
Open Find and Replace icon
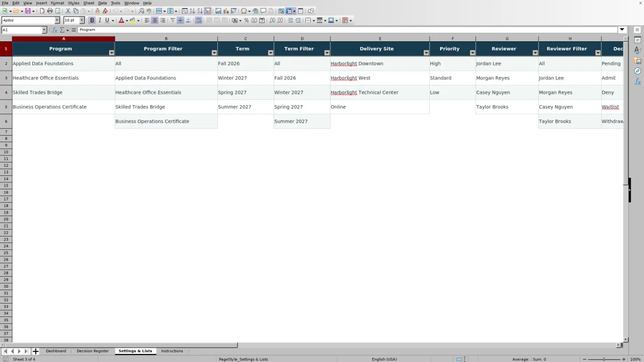(141, 11)
